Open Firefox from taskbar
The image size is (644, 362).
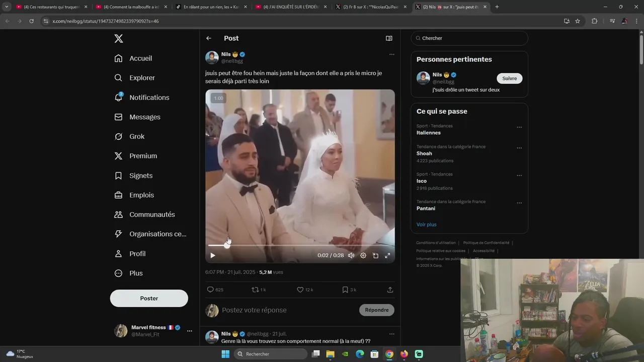coord(404,354)
